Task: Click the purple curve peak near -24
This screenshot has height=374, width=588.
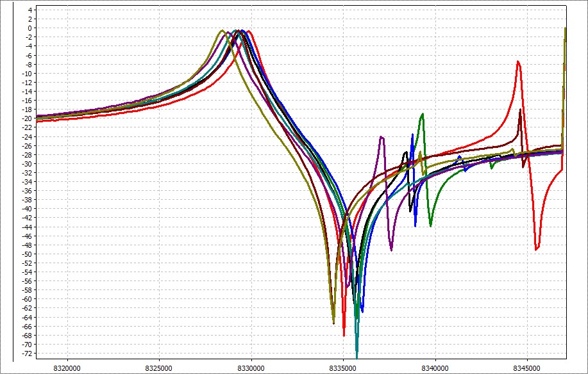Action: point(382,137)
